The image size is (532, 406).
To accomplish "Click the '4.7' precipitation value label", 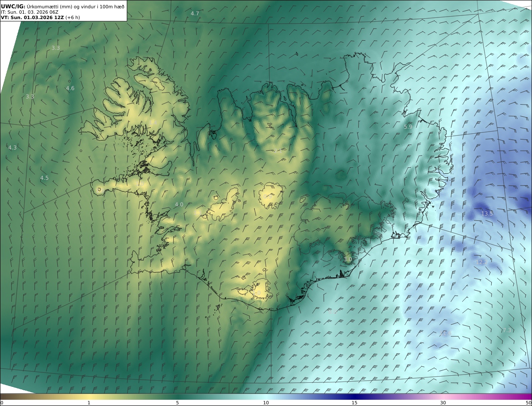I will click(x=195, y=14).
